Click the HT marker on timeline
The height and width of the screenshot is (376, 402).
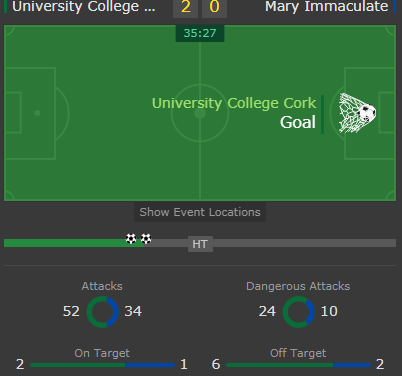(200, 244)
